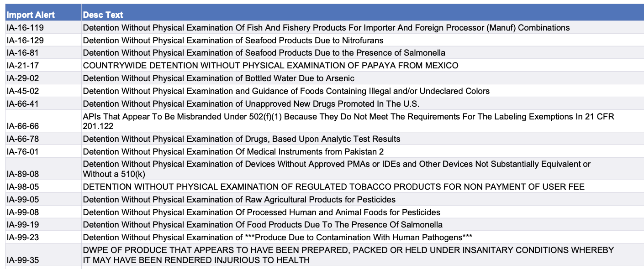This screenshot has height=269, width=644.
Task: Select the IA-16-119 cell
Action: [x=26, y=28]
